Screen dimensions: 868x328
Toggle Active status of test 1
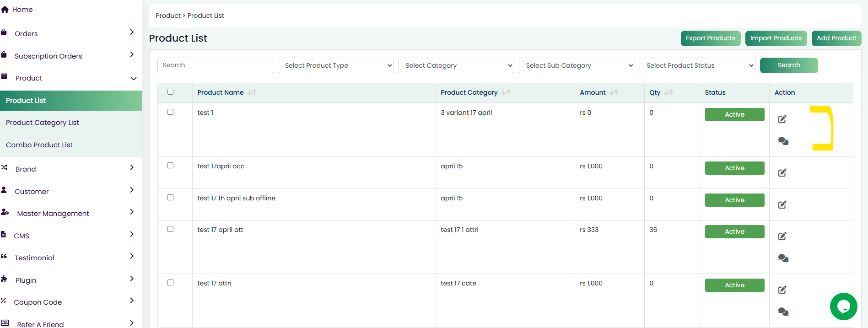click(734, 114)
